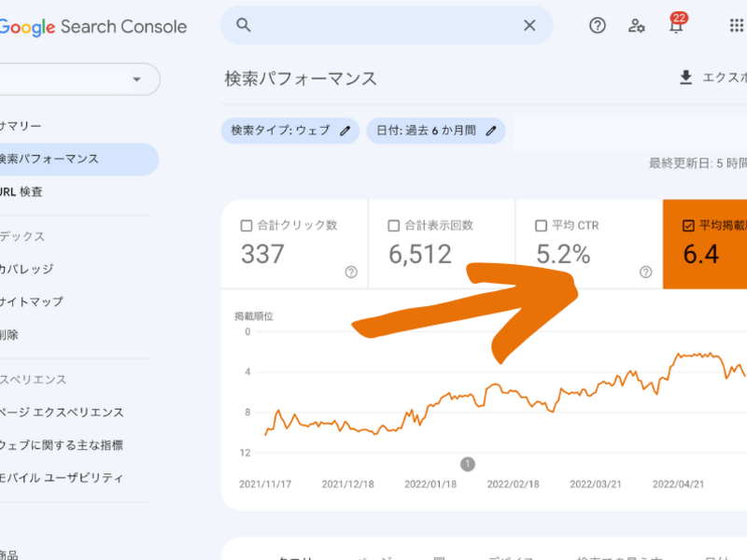Click the chart annotation marker 1
The width and height of the screenshot is (747, 560).
click(x=468, y=464)
